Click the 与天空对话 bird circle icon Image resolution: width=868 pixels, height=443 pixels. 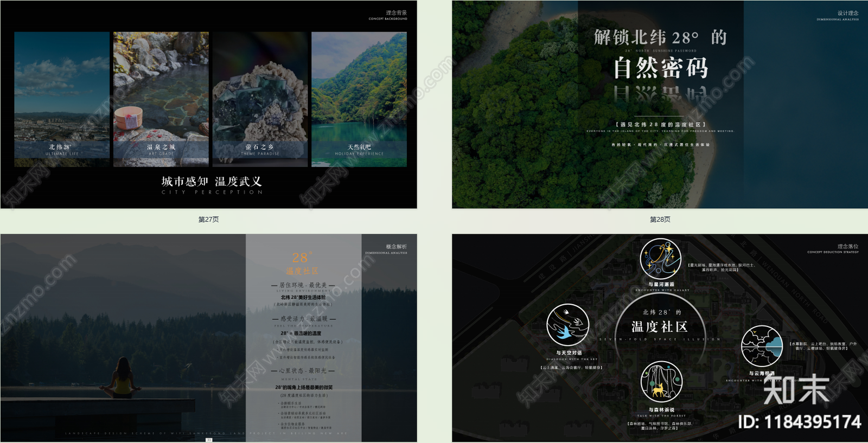click(x=568, y=325)
